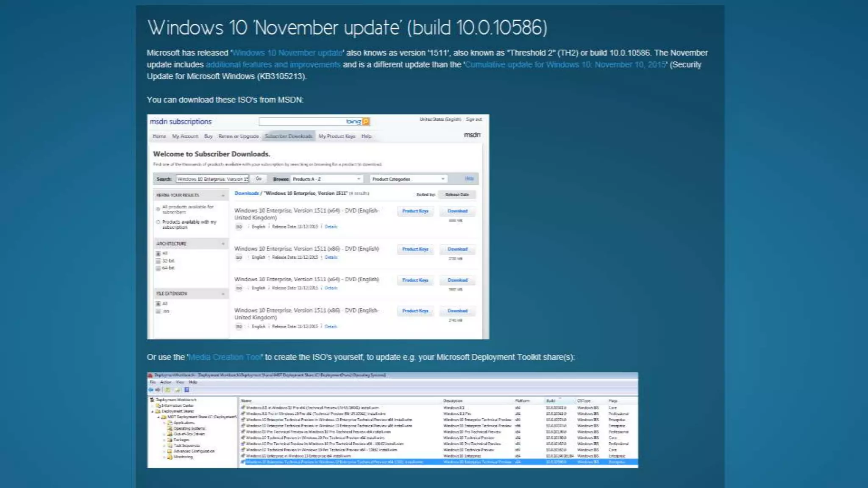
Task: Click Download for first Enterprise x64 result
Action: coord(457,211)
